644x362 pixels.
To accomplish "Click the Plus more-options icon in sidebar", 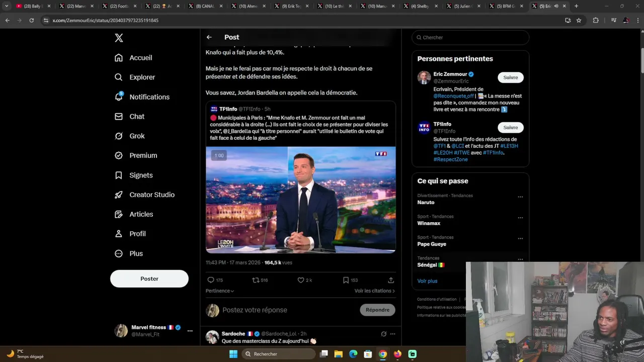I will click(119, 253).
